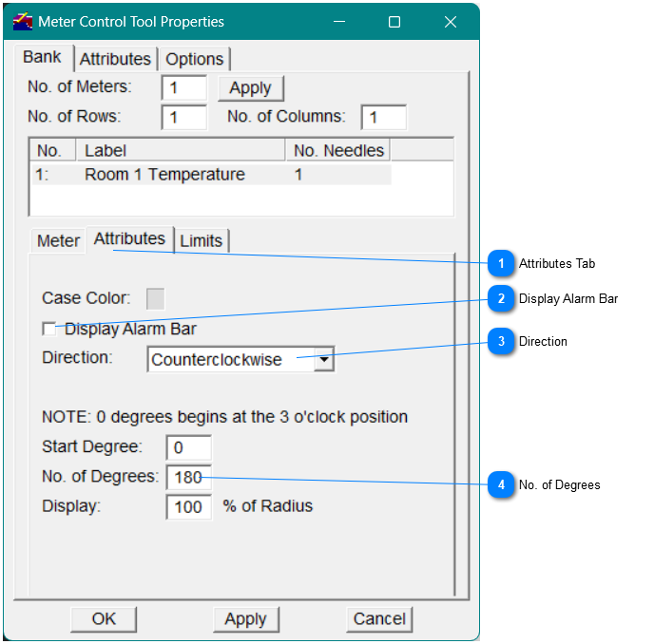This screenshot has width=654, height=644.
Task: Click the Meter Control Tool app icon
Action: 23,21
